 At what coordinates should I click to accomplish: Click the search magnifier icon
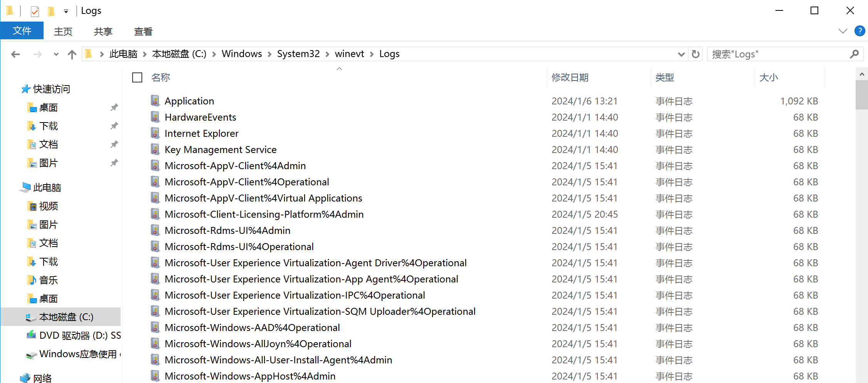(854, 54)
